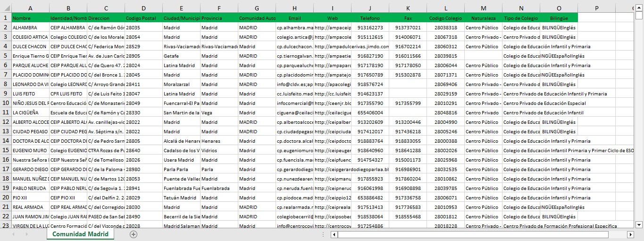Screen dimensions: 644x241
Task: Click the next sheet navigation arrow
Action: pos(26,234)
